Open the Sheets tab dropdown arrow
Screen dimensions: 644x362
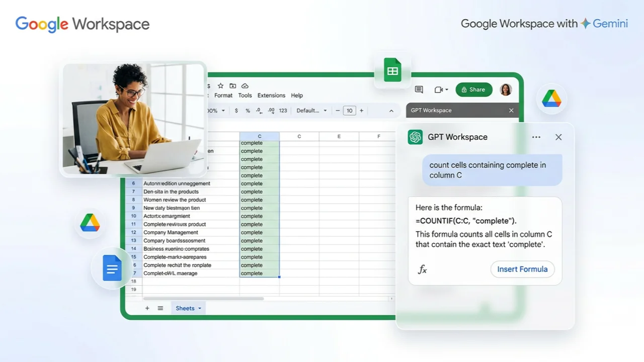click(200, 309)
